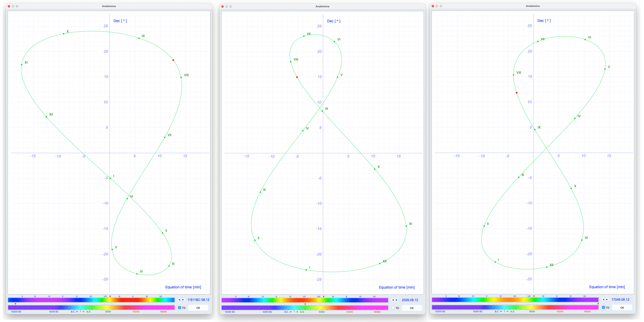This screenshot has height=322, width=644.
Task: Click 'Dec [ ° ]' axis label in the 17049 window
Action: click(x=544, y=20)
